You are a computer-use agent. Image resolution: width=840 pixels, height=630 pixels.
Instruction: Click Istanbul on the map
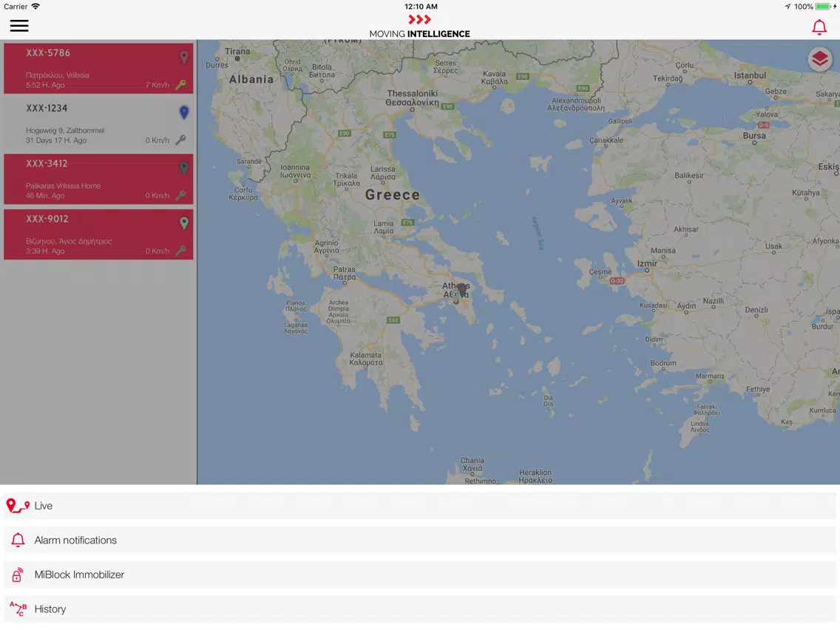(x=750, y=75)
